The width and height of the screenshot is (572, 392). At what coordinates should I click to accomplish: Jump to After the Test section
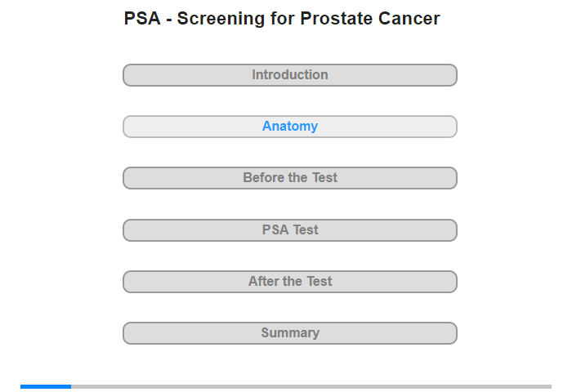coord(289,282)
